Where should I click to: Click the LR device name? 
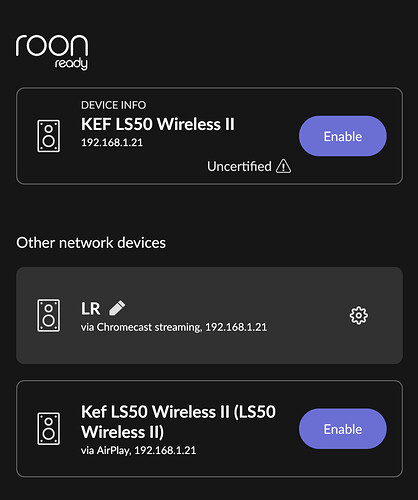90,308
